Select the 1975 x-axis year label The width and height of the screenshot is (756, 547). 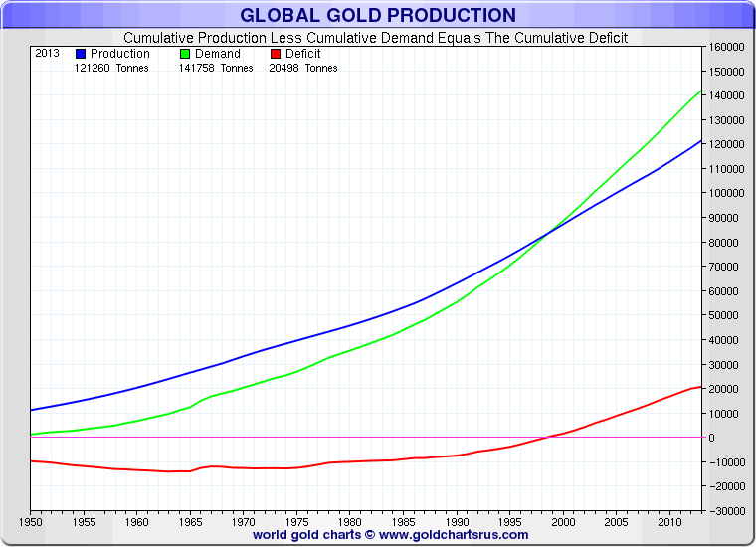point(297,521)
